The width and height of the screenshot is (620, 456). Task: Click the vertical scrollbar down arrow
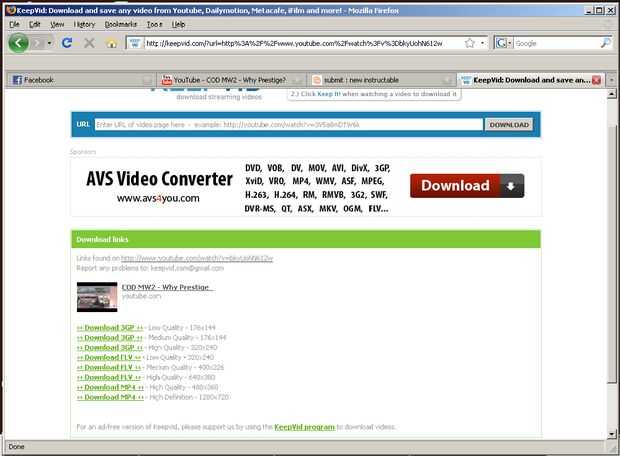(611, 434)
